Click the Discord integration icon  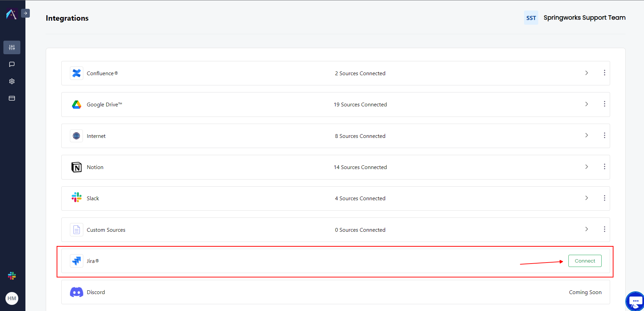pos(76,292)
